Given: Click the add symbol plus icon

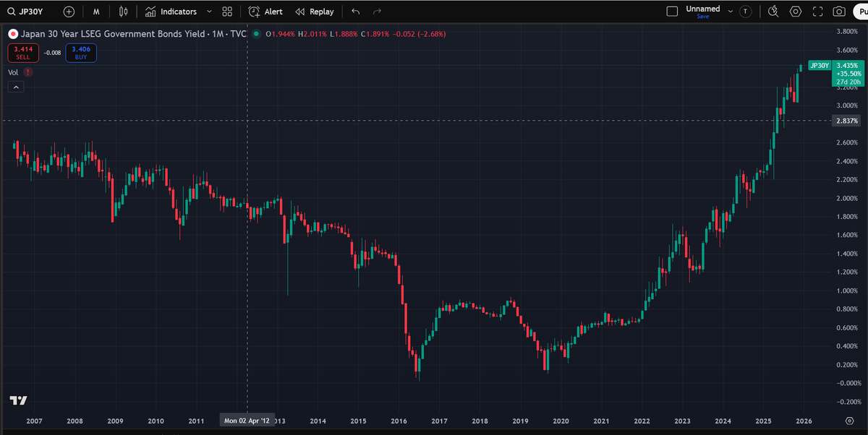Looking at the screenshot, I should point(69,12).
